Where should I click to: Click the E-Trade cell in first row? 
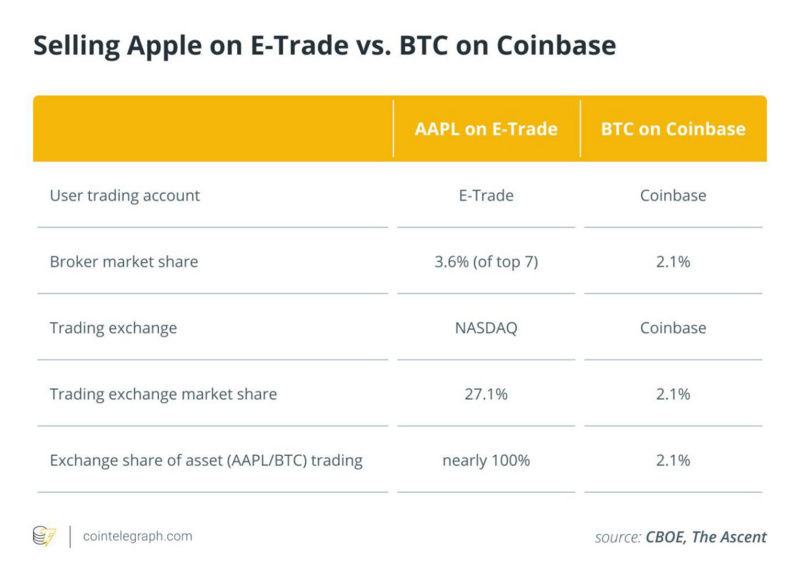click(486, 195)
